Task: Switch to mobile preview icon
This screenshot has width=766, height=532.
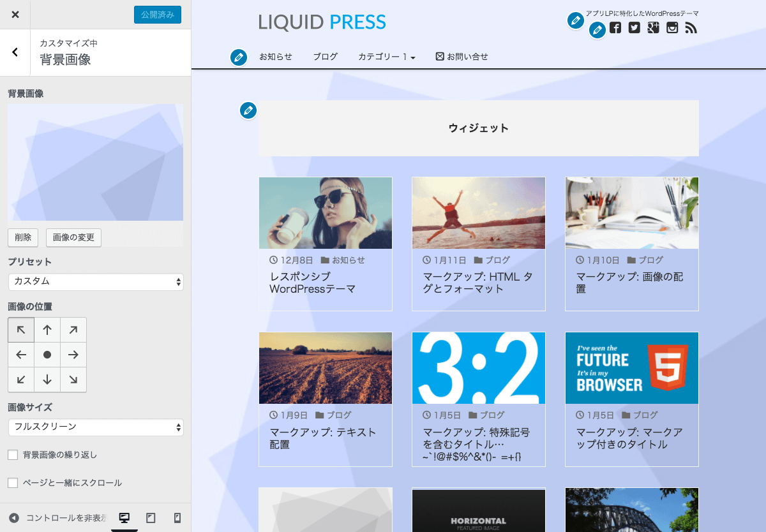Action: [x=177, y=518]
